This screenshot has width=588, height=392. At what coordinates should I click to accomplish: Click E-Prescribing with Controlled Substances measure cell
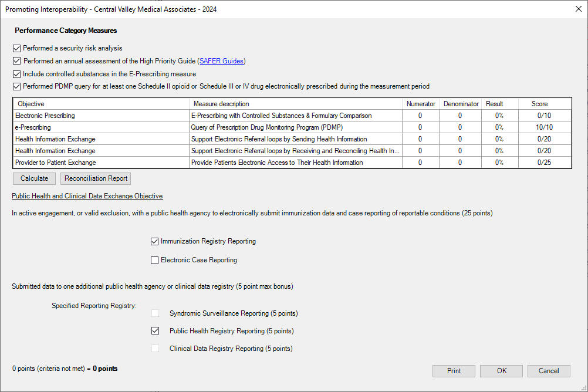coord(296,116)
